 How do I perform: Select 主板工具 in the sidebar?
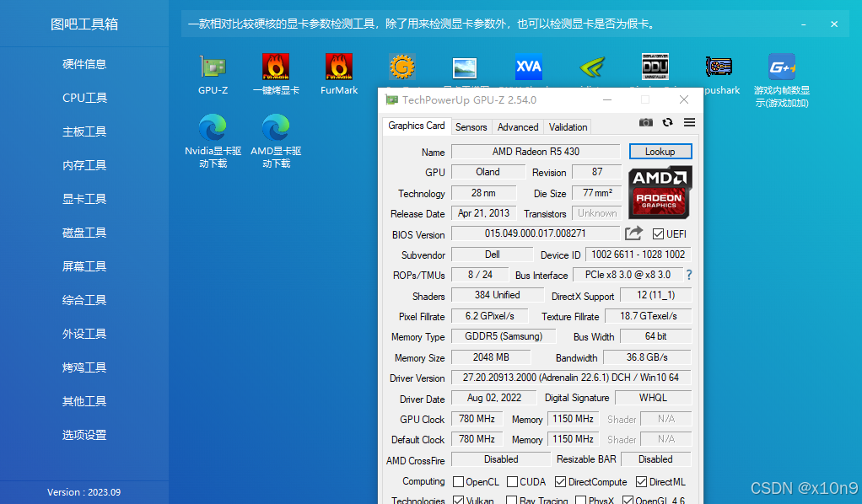point(84,131)
